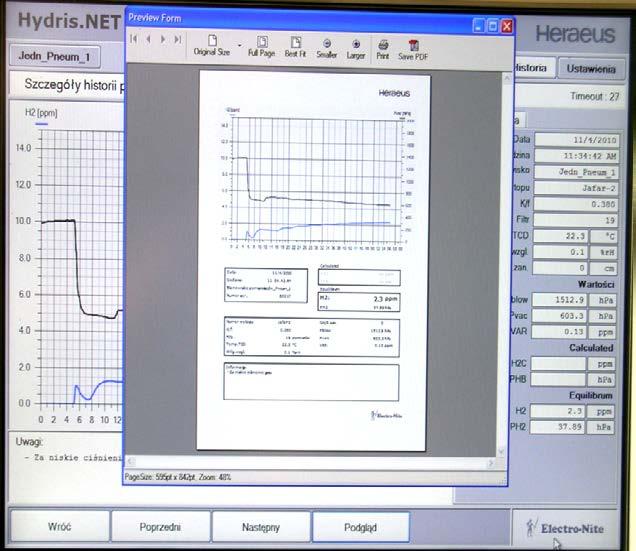636x551 pixels.
Task: Go to first page in Preview Form
Action: coord(134,39)
